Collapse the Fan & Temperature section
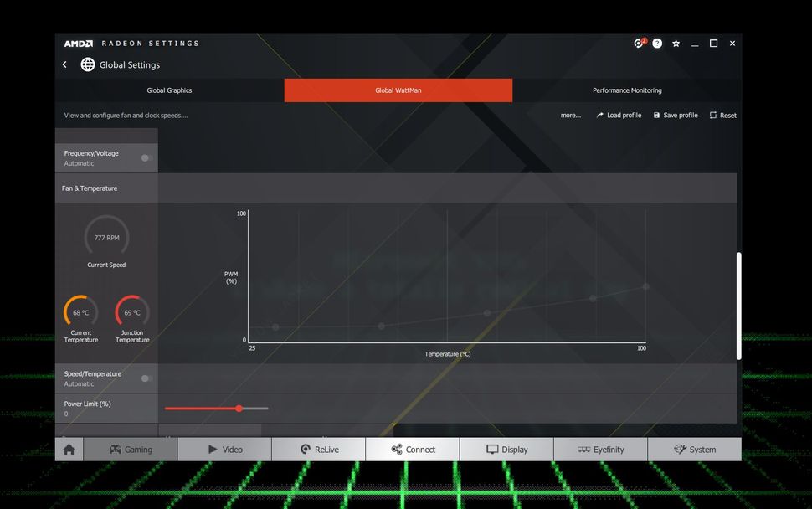 pyautogui.click(x=89, y=188)
